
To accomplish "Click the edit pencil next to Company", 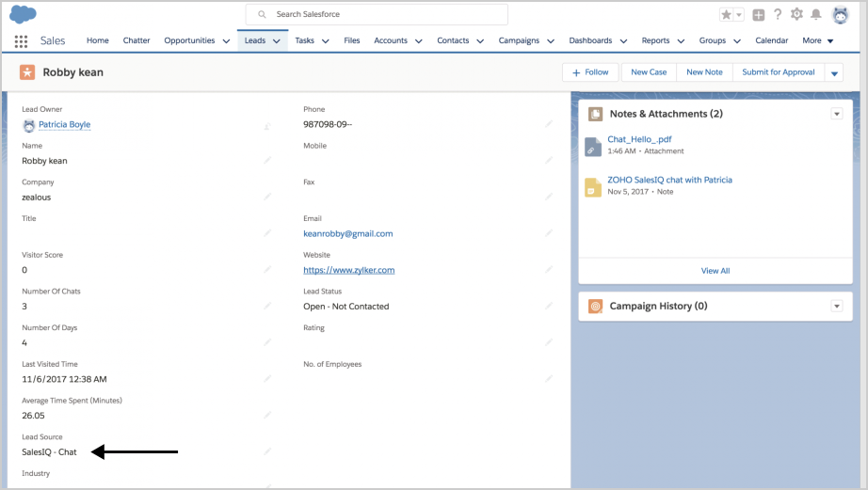I will coord(267,197).
